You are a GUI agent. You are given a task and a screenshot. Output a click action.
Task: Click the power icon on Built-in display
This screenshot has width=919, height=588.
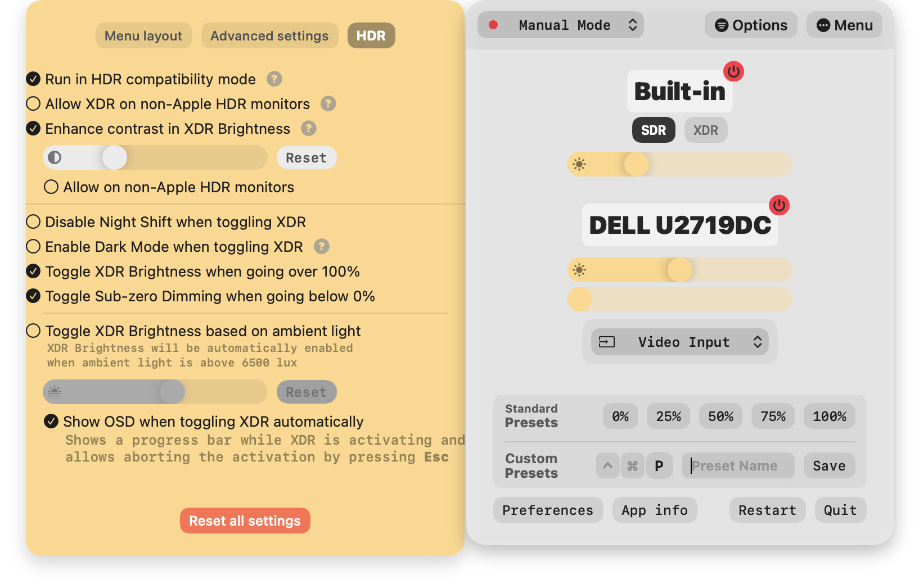coord(733,71)
